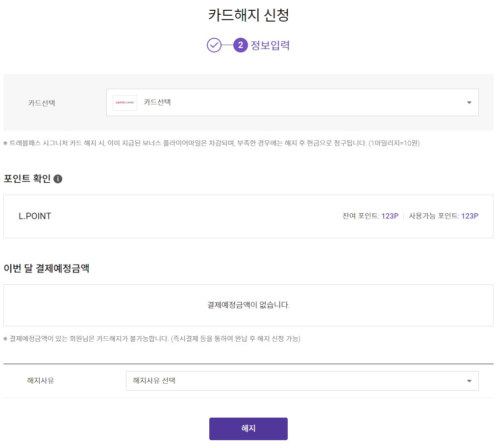Click the 카드해지 신청 page title
Viewport: 497px width, 448px height.
[248, 14]
